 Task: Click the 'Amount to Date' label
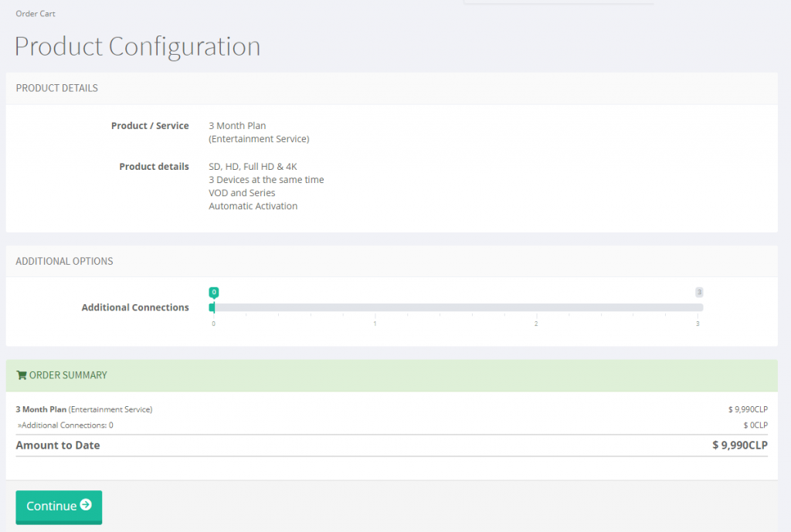coord(57,446)
